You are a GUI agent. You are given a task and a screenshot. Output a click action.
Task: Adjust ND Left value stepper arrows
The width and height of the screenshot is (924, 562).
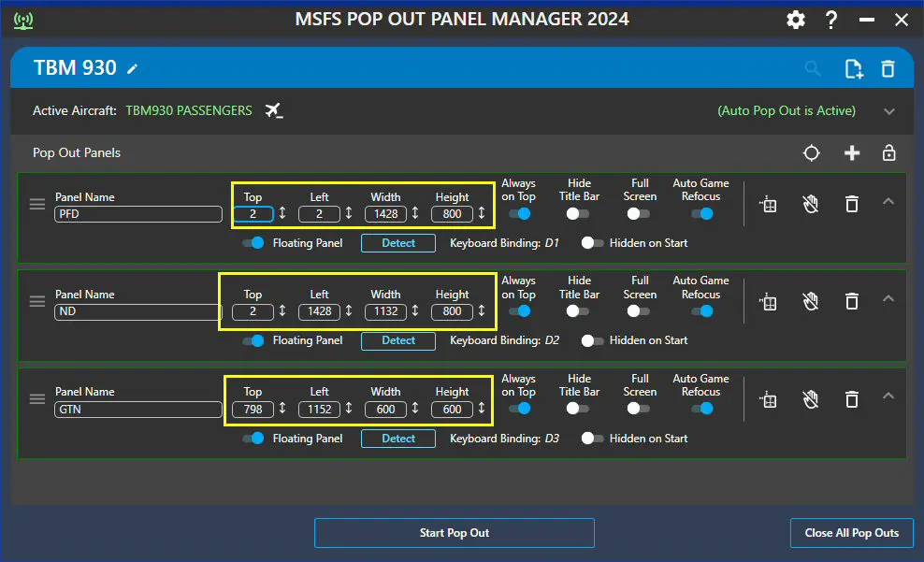(x=349, y=311)
